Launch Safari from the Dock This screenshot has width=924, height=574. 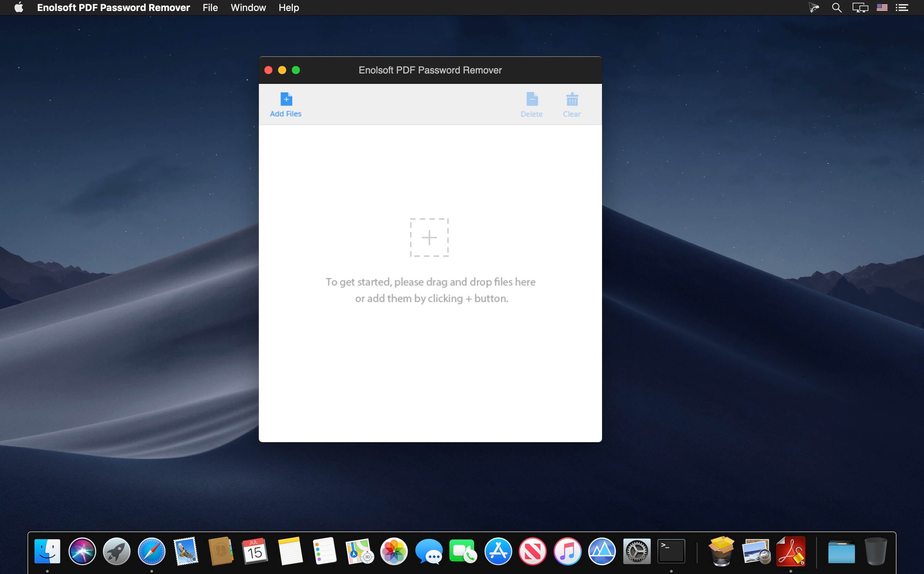click(151, 551)
